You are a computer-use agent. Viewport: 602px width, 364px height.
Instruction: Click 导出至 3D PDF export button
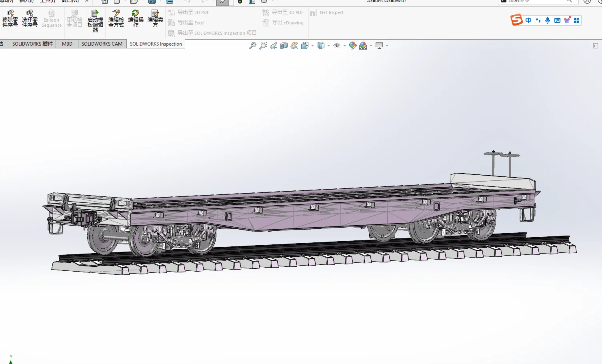click(x=283, y=12)
